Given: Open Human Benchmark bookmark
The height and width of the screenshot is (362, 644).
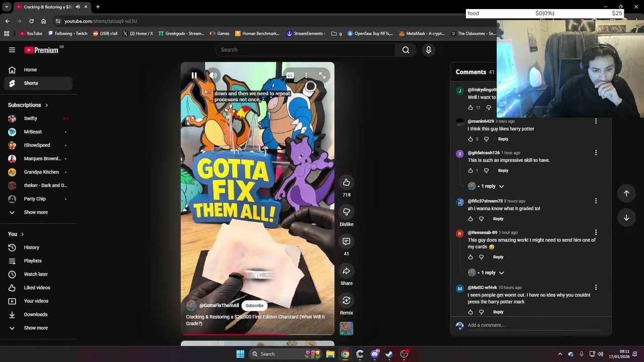Looking at the screenshot, I should point(257,34).
